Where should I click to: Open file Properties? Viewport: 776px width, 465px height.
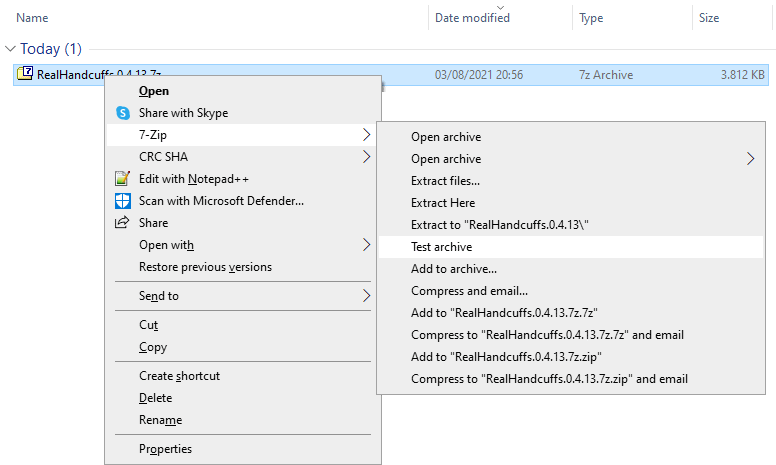click(243, 449)
